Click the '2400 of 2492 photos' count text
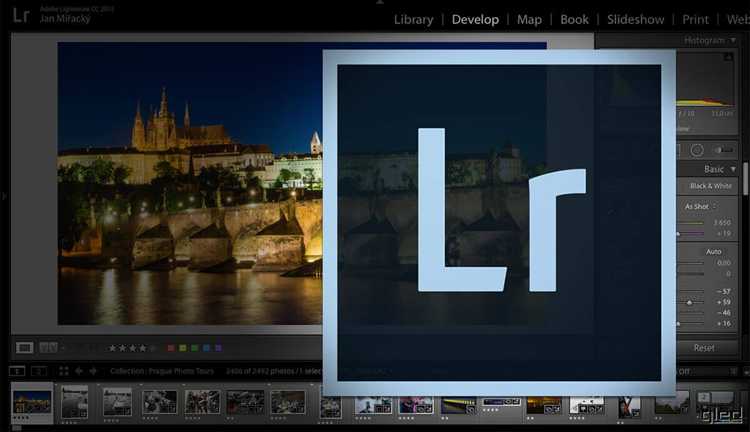Viewport: 750px width, 432px height. [x=260, y=371]
